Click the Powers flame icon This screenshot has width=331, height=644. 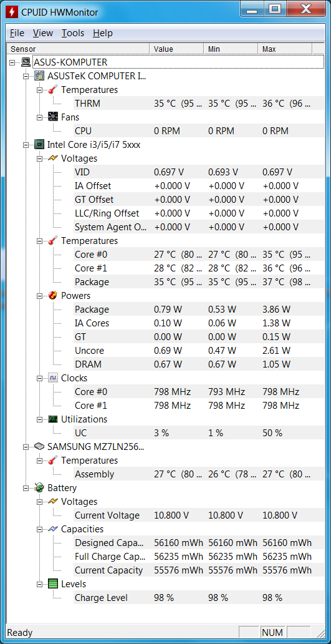(x=53, y=295)
